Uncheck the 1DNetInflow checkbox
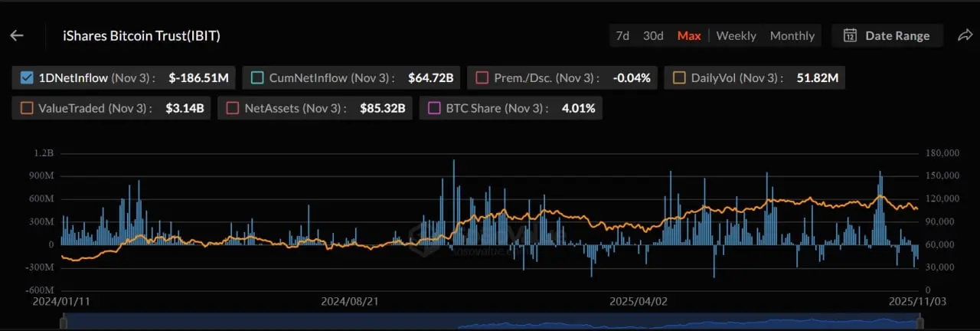 click(27, 77)
